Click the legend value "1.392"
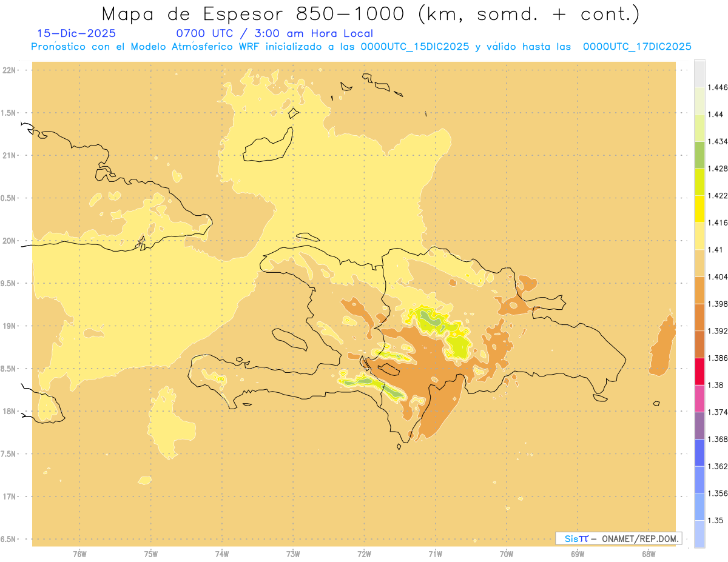This screenshot has height=562, width=728. (x=718, y=331)
